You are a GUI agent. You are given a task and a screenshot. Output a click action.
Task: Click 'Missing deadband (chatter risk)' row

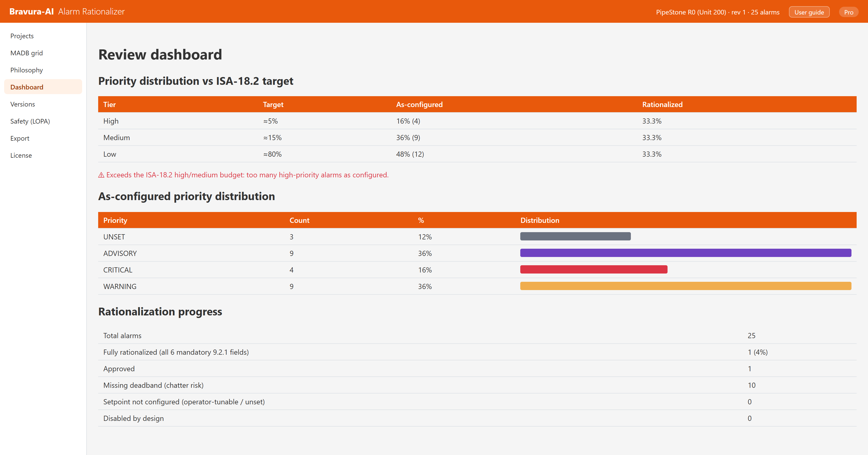(x=477, y=385)
